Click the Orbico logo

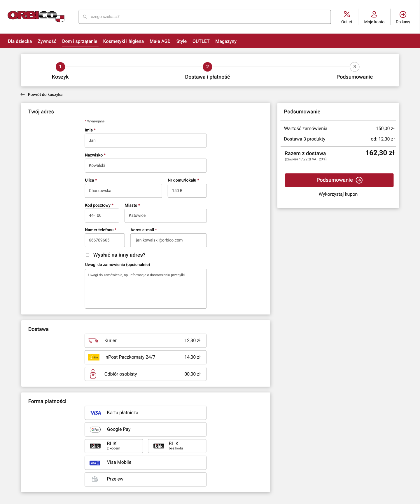[x=36, y=16]
